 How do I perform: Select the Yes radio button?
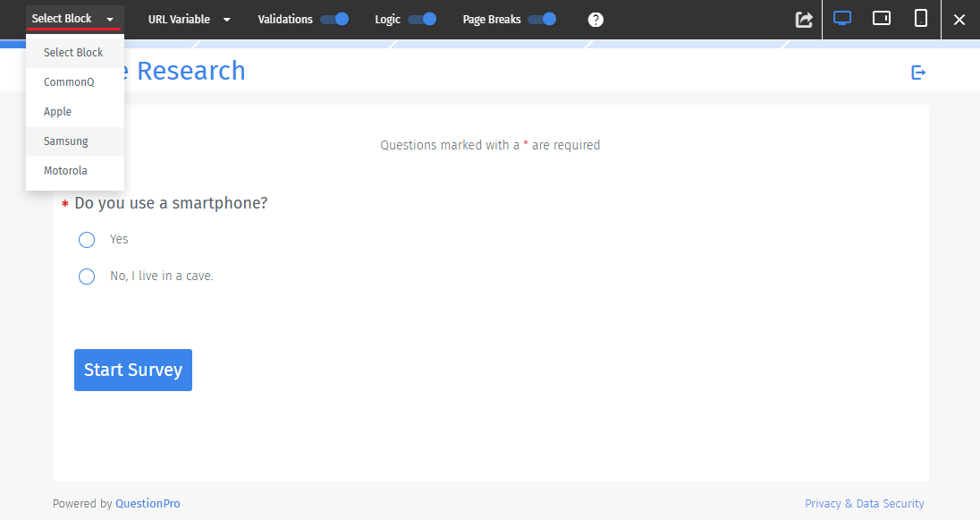(87, 239)
